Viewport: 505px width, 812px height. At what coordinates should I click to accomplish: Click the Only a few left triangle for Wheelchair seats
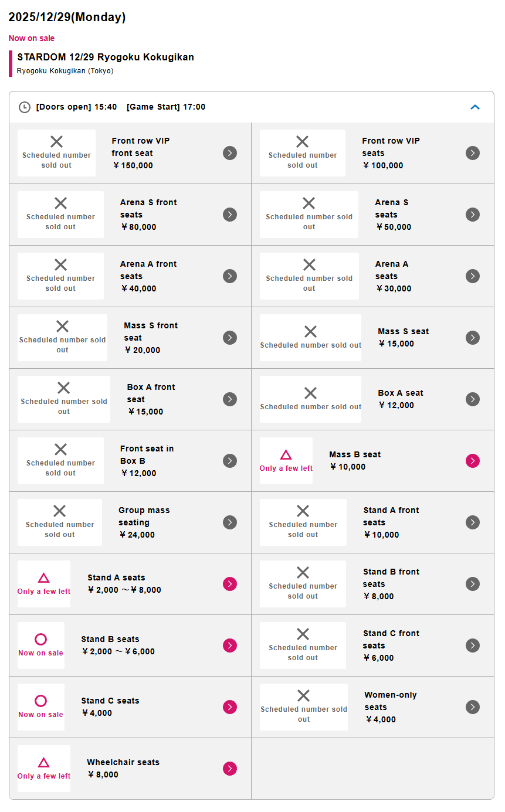tap(43, 763)
